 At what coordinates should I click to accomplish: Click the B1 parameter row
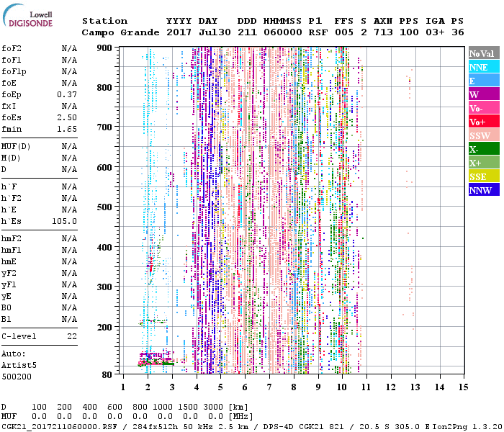39,319
